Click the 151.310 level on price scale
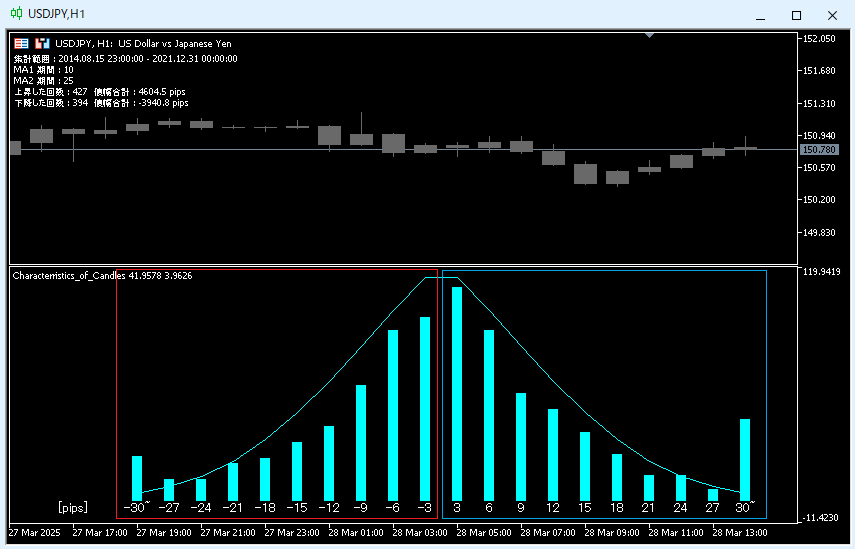 pyautogui.click(x=819, y=104)
